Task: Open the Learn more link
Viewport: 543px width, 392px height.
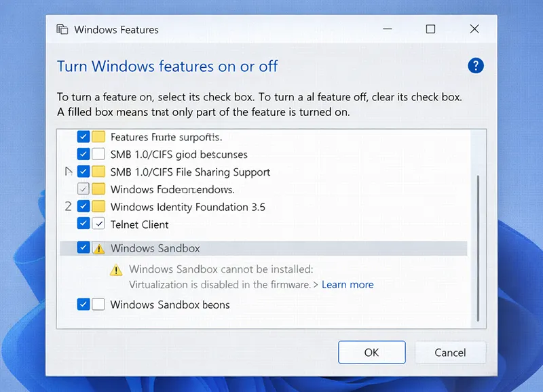Action: pyautogui.click(x=348, y=284)
